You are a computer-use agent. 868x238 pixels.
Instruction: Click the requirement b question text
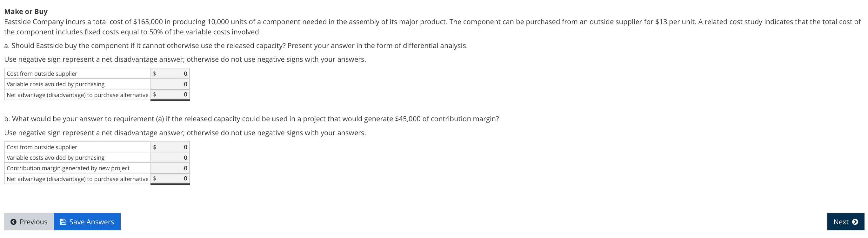251,118
